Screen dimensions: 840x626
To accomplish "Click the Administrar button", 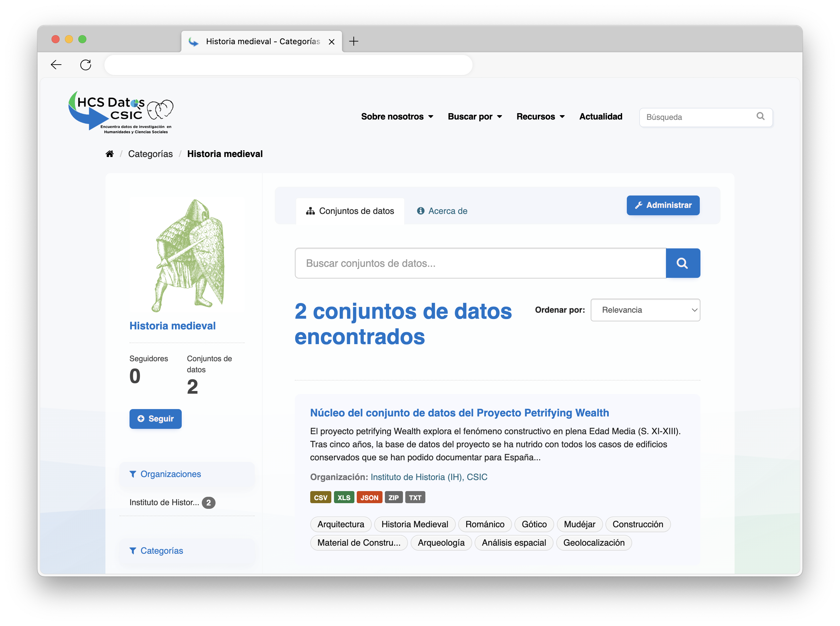I will click(663, 206).
